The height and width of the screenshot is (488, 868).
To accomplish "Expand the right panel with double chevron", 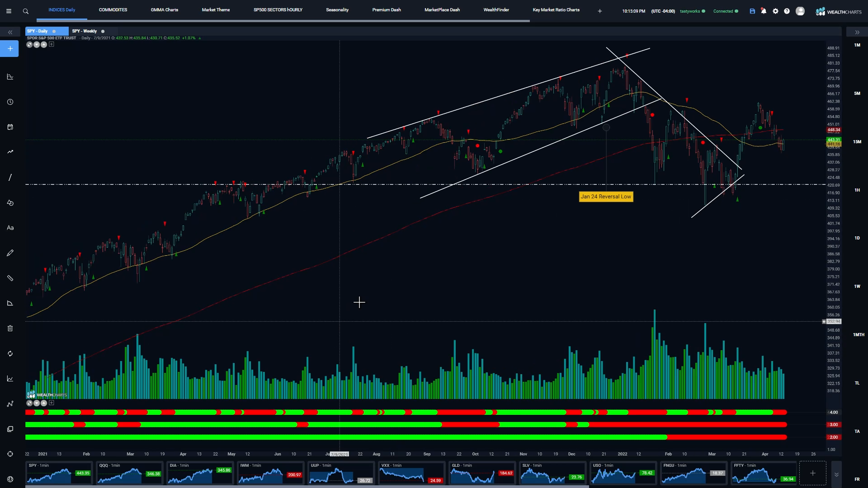I will pyautogui.click(x=857, y=32).
